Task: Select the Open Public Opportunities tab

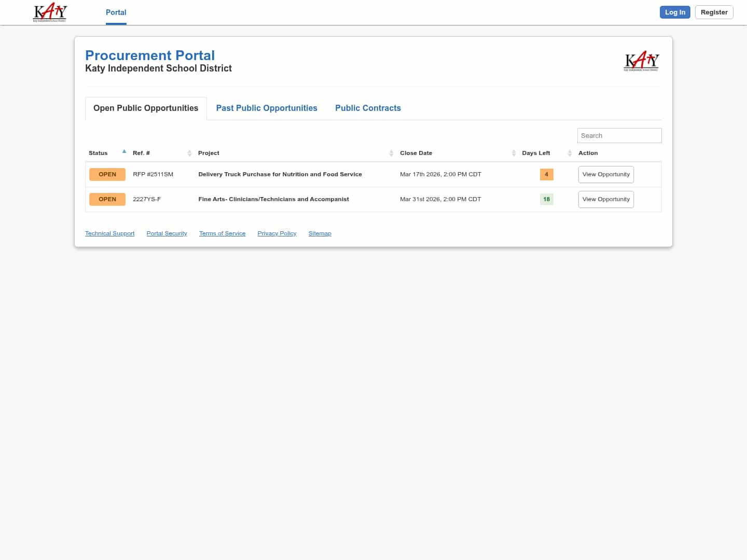Action: point(145,108)
